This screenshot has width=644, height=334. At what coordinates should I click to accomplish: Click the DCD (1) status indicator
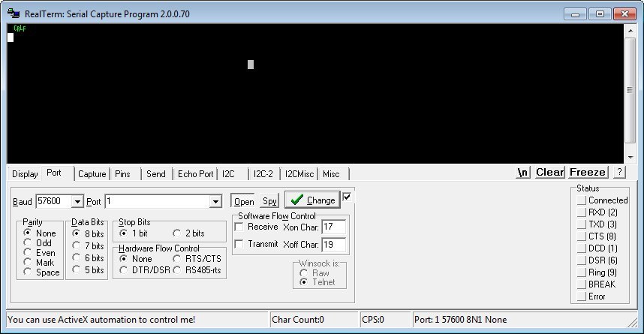[x=581, y=248]
